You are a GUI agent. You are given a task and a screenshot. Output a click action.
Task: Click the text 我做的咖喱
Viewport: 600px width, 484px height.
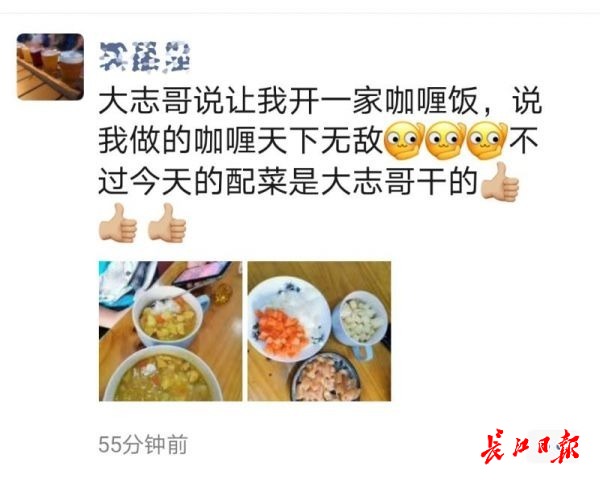tap(177, 141)
